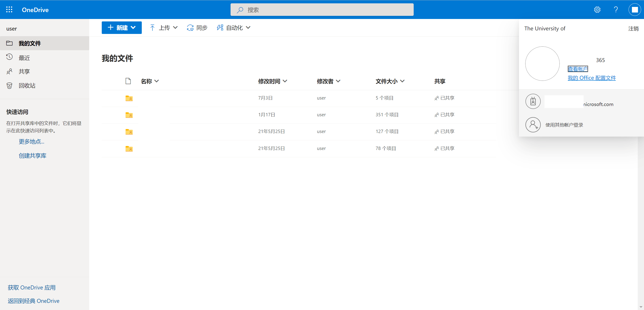Open the settings gear icon
Screen dimensions: 644x310
point(597,10)
